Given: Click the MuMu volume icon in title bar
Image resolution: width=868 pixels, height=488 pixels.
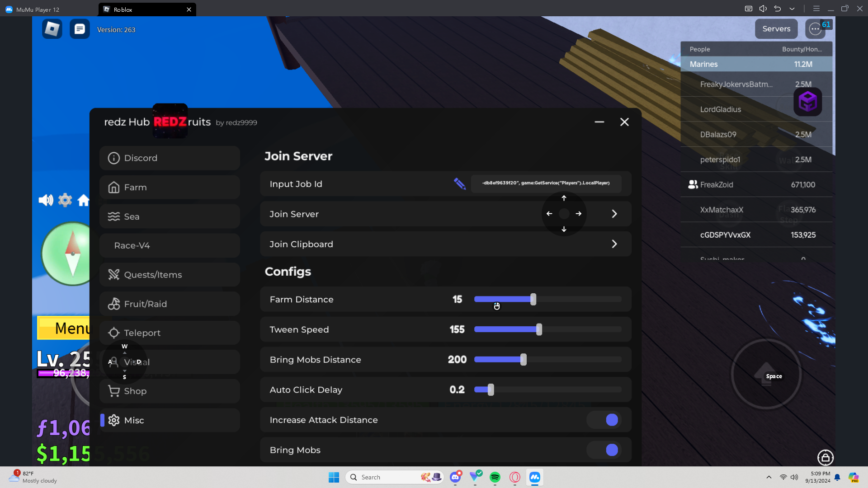Looking at the screenshot, I should (763, 9).
